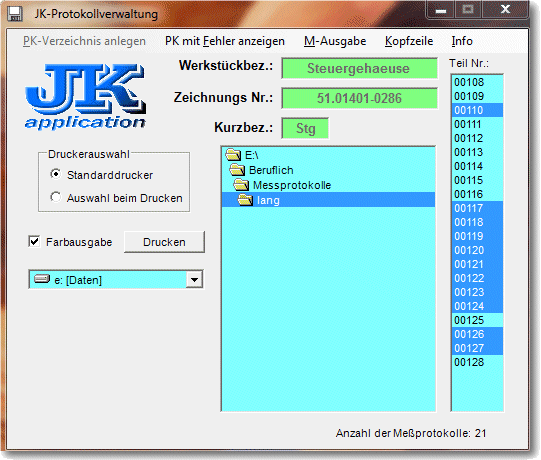Click the green Werkstückbez. Steuergehaeuse field
541x460 pixels.
pyautogui.click(x=359, y=68)
